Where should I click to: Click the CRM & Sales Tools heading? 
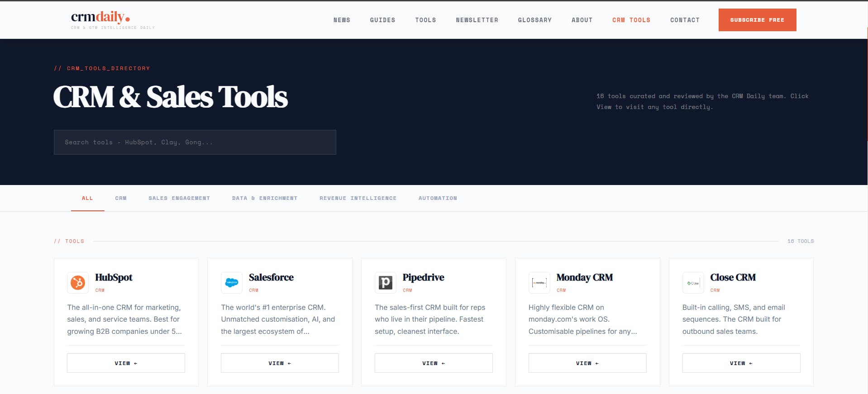coord(171,97)
